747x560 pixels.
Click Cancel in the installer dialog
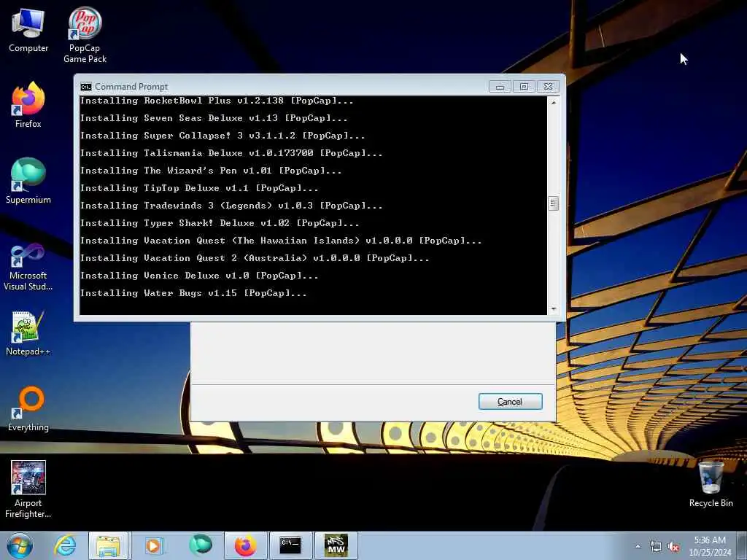(510, 402)
